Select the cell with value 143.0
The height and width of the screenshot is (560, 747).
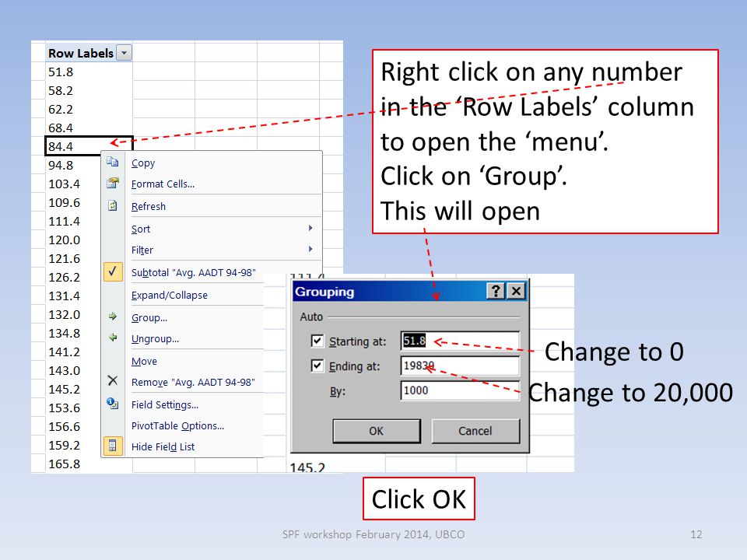(73, 370)
